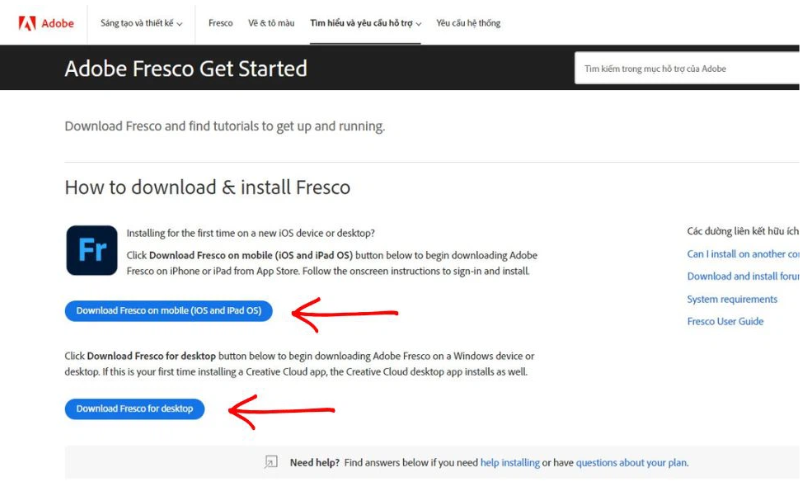This screenshot has height=500, width=800.
Task: Visit 'Download and install forum' link
Action: 742,276
